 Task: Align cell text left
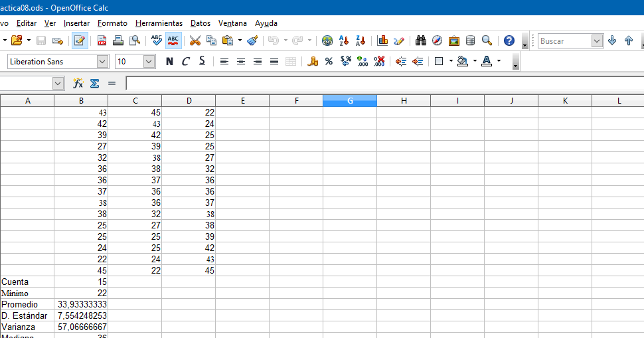coord(224,62)
